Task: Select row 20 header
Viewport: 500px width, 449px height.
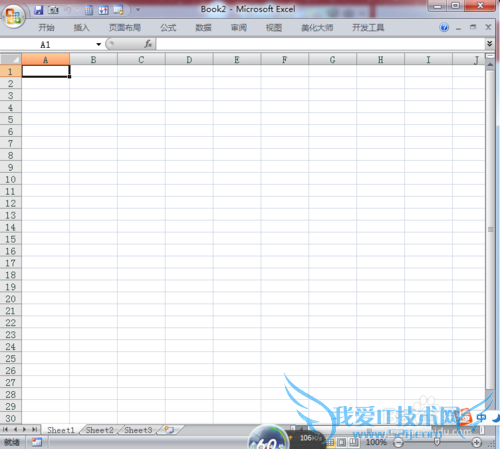Action: [11, 299]
